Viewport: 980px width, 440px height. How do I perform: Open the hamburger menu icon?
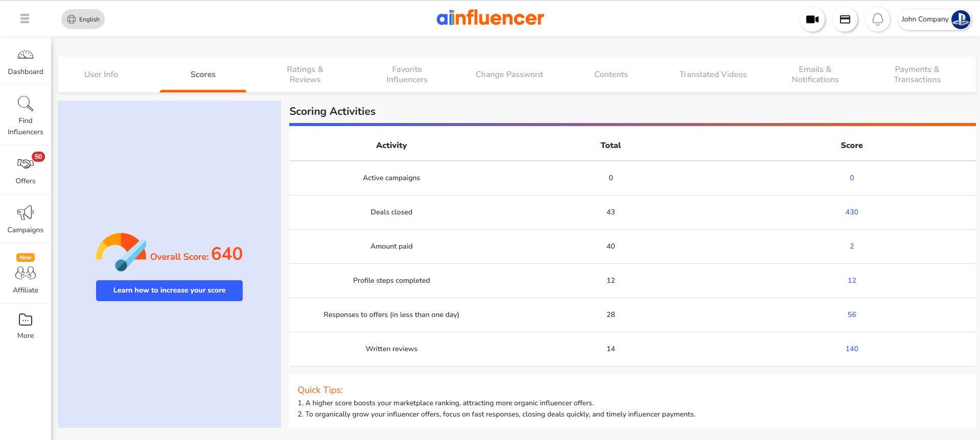pyautogui.click(x=25, y=19)
